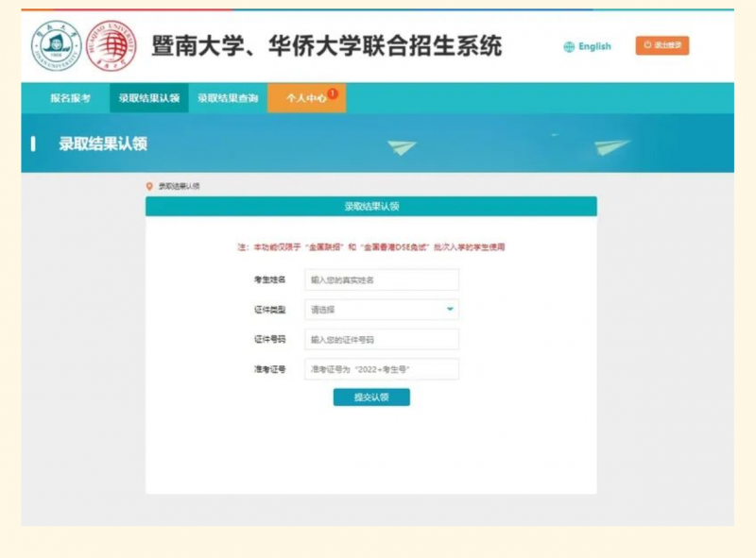Click the orange 退出登录 logout button
756x558 pixels.
click(x=662, y=45)
